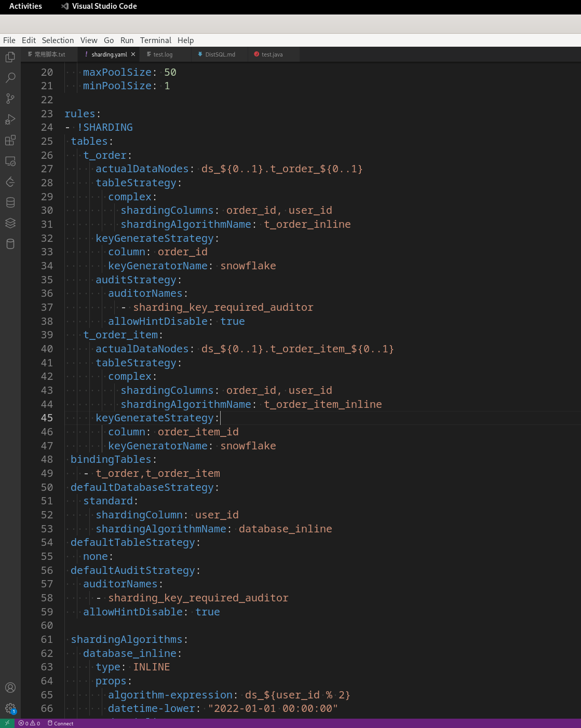Click 'shardingAlgorithms' key on line 61
The height and width of the screenshot is (728, 581).
(x=127, y=639)
